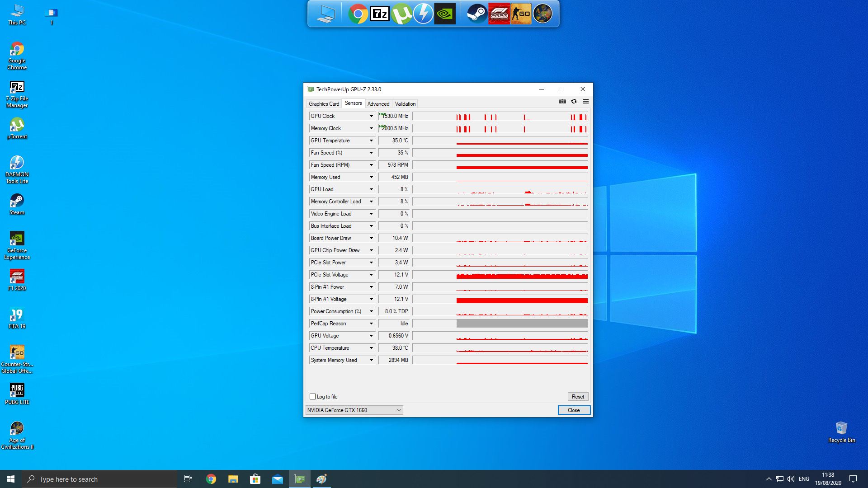This screenshot has height=488, width=868.
Task: Expand the System Memory Used sensor dropdown
Action: pyautogui.click(x=371, y=360)
